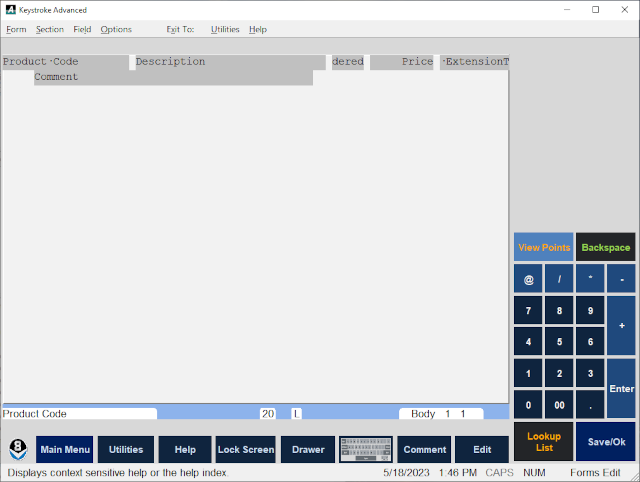This screenshot has width=640, height=482.
Task: Tap keypad single 0 key
Action: tap(528, 404)
